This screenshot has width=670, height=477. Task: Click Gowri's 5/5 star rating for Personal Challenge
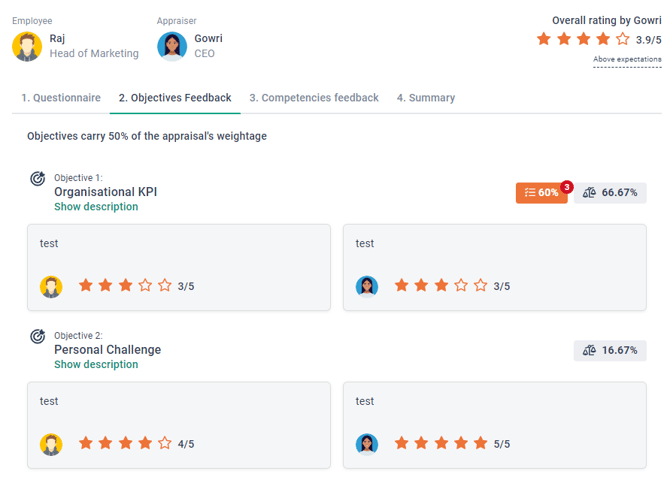441,444
